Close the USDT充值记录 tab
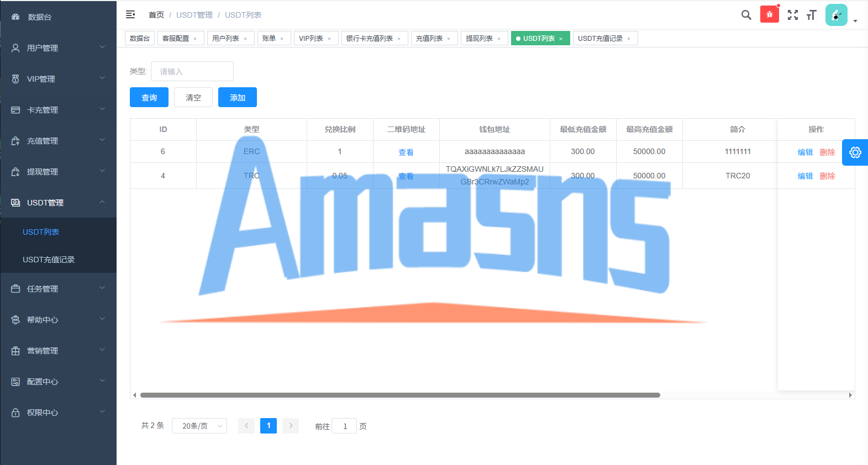Screen dimensions: 868x465 coord(629,39)
